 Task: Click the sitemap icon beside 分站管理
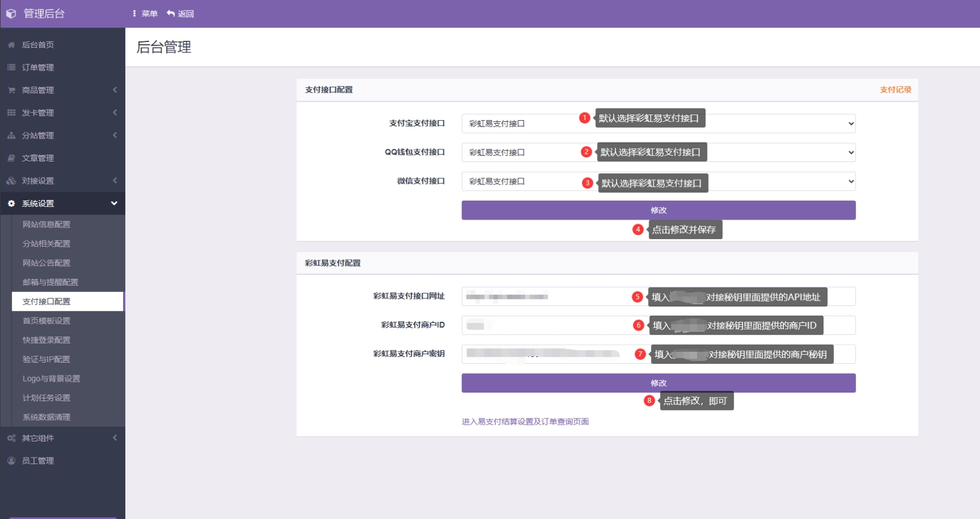[11, 136]
